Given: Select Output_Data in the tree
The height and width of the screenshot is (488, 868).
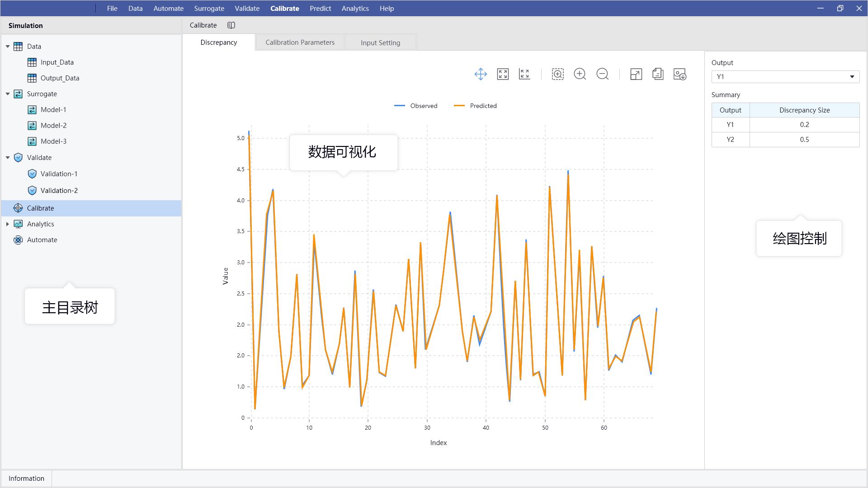Looking at the screenshot, I should [60, 78].
